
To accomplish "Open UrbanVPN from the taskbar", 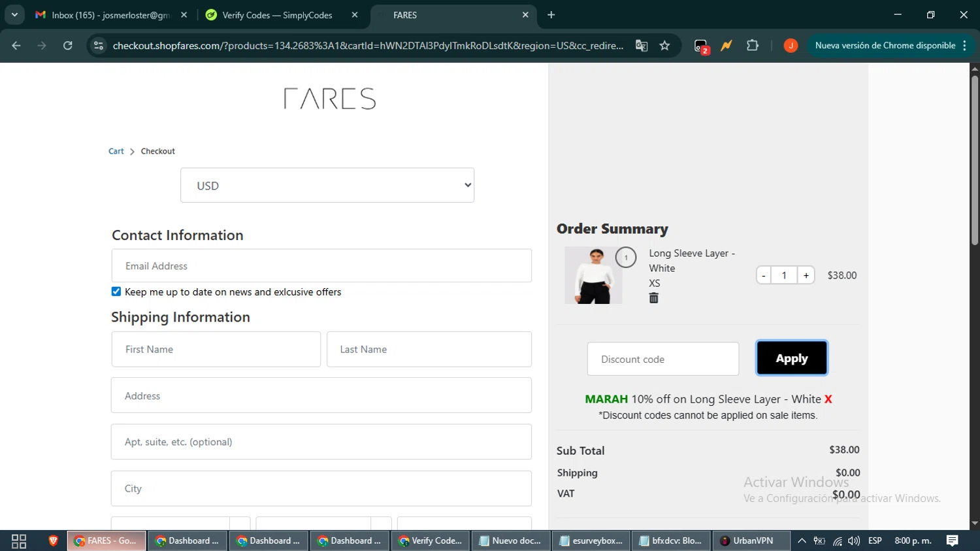I will coord(750,541).
